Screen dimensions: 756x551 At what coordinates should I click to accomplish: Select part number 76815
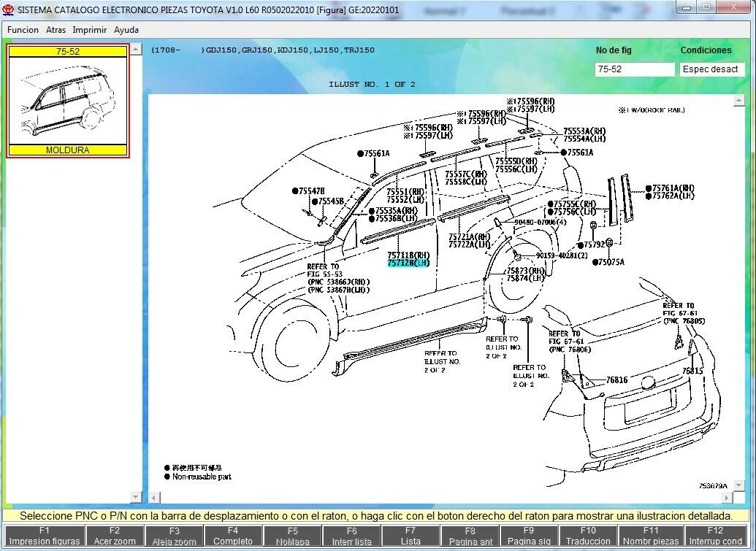692,371
